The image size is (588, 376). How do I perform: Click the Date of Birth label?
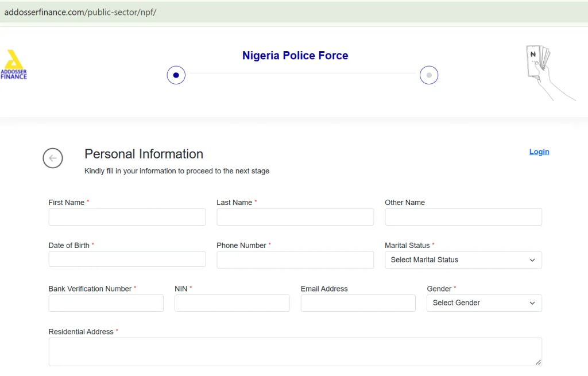(x=69, y=246)
